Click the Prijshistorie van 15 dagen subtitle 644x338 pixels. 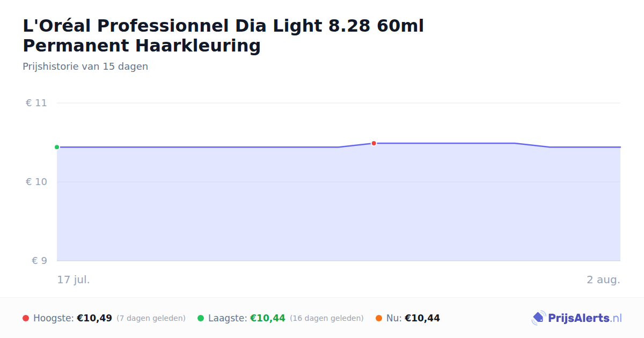tap(85, 67)
